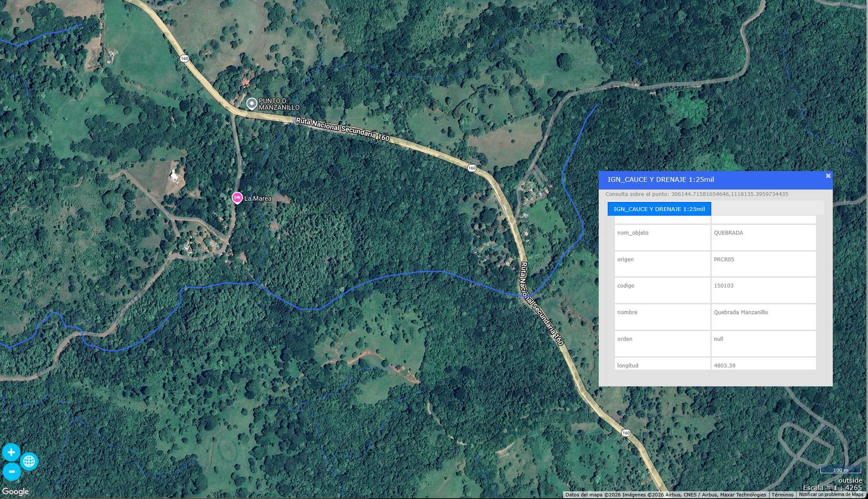Select the codigo value 150103
The width and height of the screenshot is (868, 499).
coord(763,290)
